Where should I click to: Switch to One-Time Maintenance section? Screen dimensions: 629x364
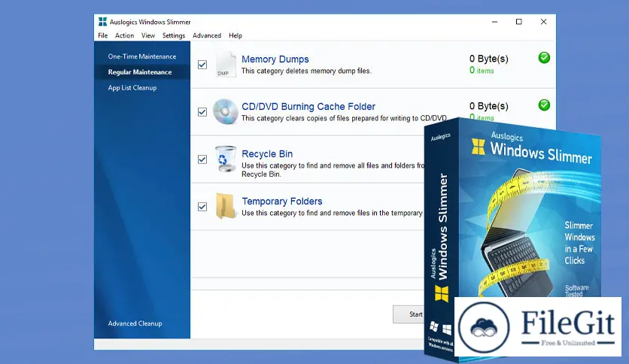(142, 56)
